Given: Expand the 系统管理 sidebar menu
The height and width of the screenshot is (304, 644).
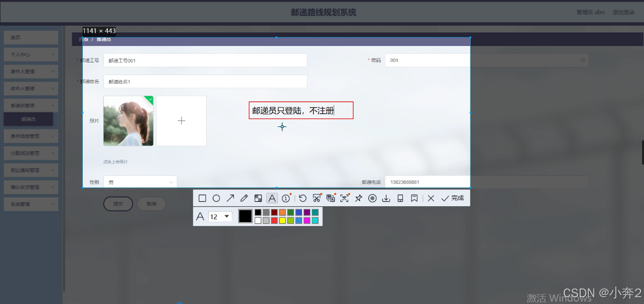Looking at the screenshot, I should 31,204.
